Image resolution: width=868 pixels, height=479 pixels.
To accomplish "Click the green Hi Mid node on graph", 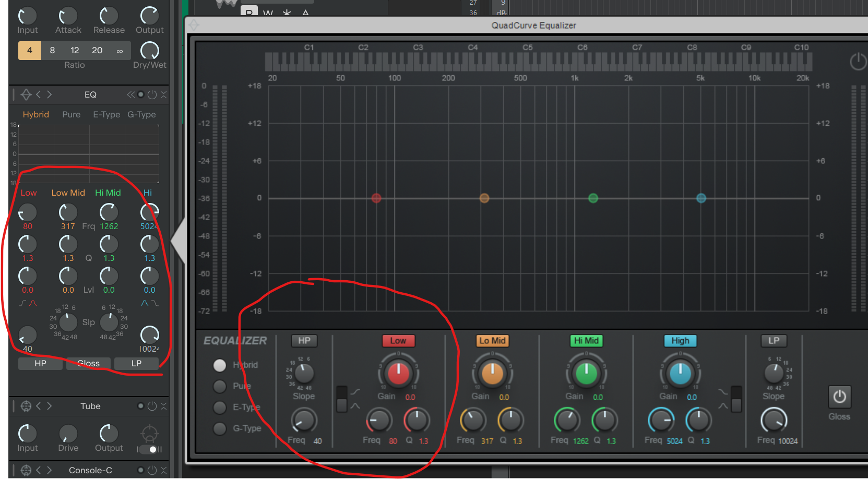I will [x=593, y=198].
